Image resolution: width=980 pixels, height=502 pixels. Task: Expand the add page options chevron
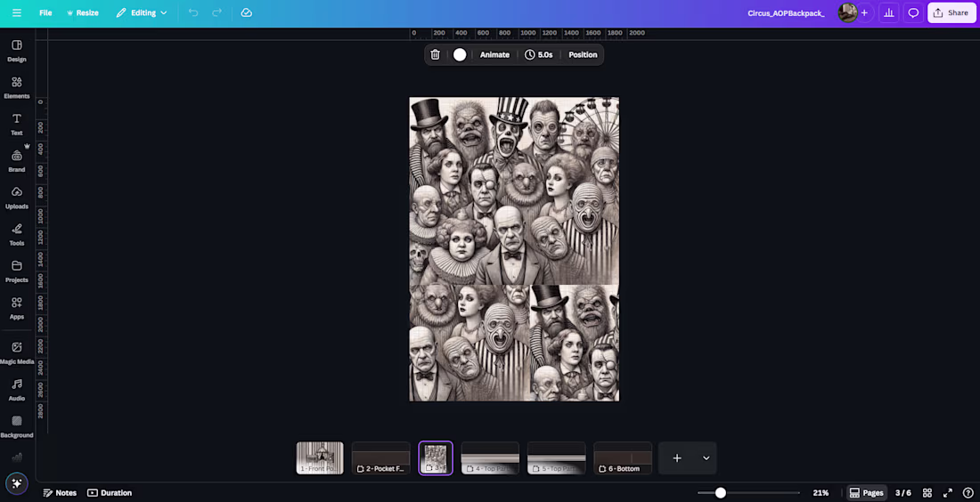[x=706, y=458]
